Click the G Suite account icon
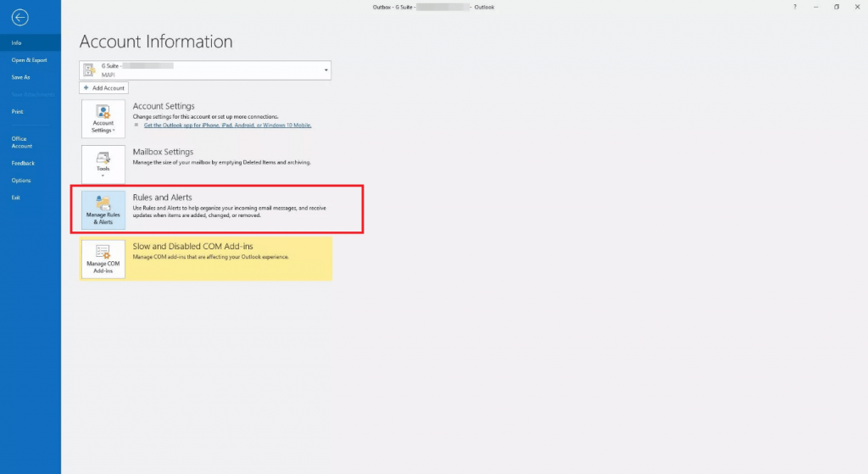The width and height of the screenshot is (868, 474). 89,70
